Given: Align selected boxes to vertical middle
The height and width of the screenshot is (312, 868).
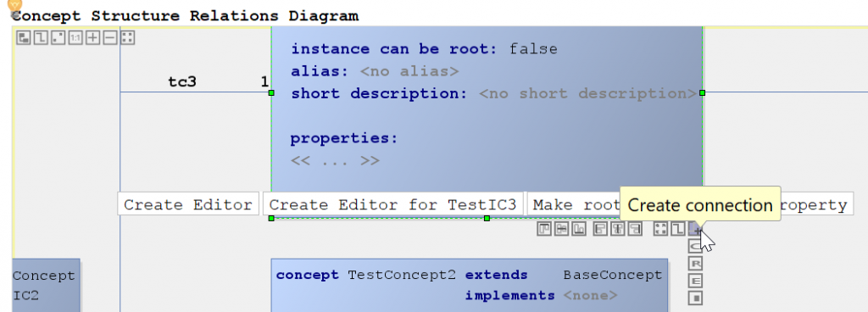Looking at the screenshot, I should point(561,228).
